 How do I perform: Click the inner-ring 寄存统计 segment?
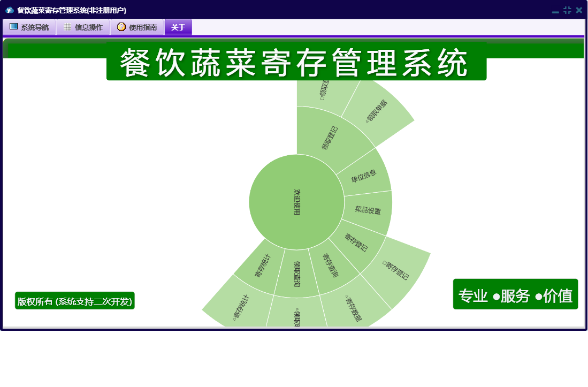pyautogui.click(x=262, y=265)
